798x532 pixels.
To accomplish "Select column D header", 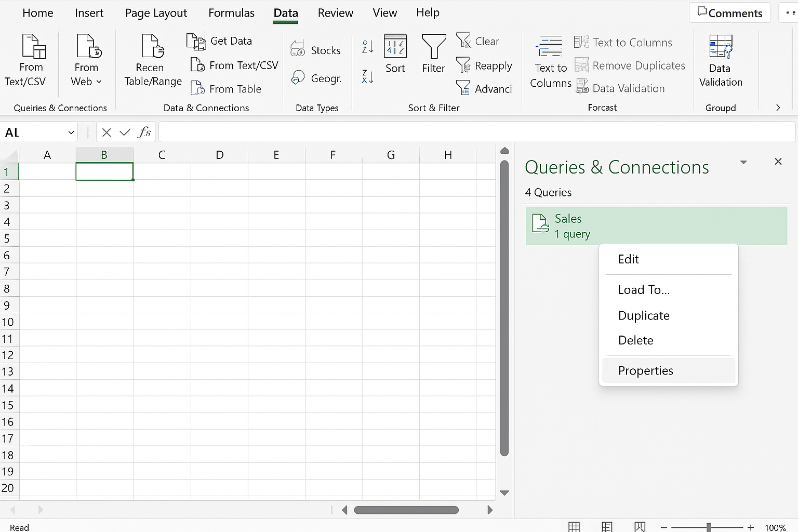I will 219,155.
